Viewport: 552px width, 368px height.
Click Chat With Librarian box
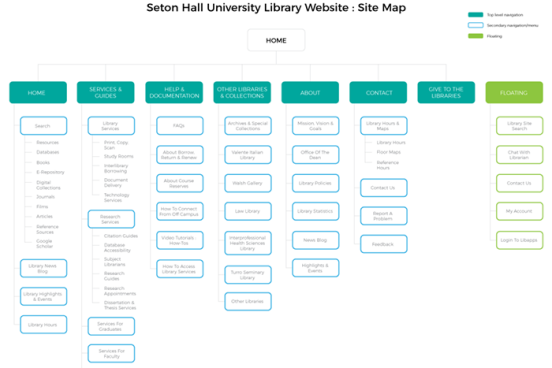[x=520, y=155]
